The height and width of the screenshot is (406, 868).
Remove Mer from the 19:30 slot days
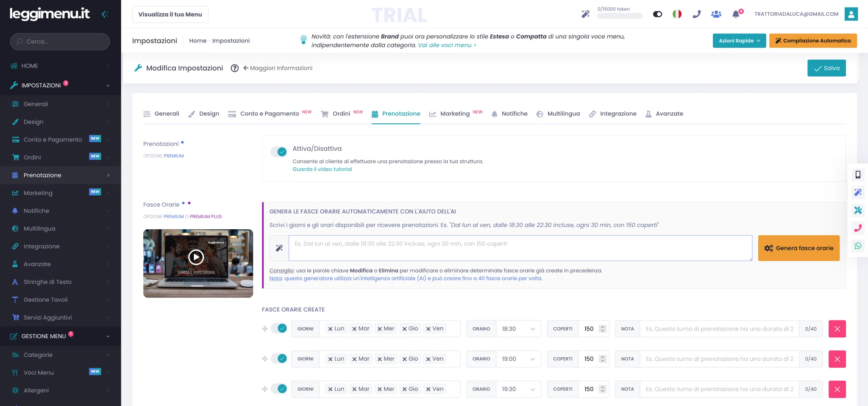[380, 389]
